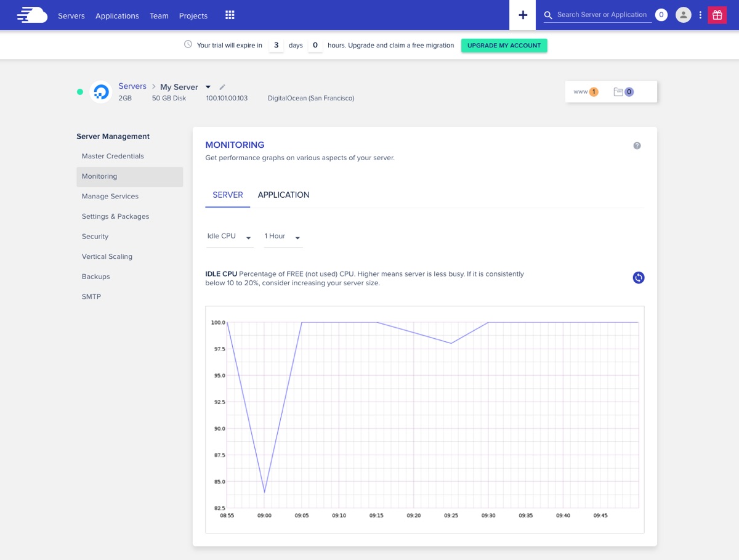The height and width of the screenshot is (560, 739).
Task: Click the trial hours value 0
Action: coord(315,45)
